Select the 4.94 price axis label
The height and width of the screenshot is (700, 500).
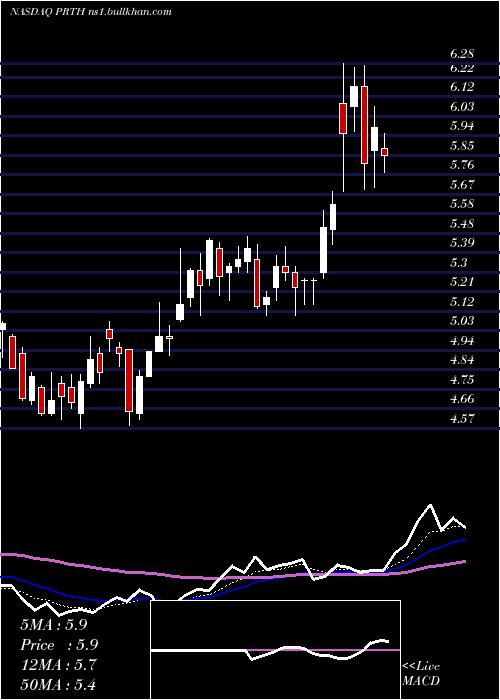[x=462, y=341]
